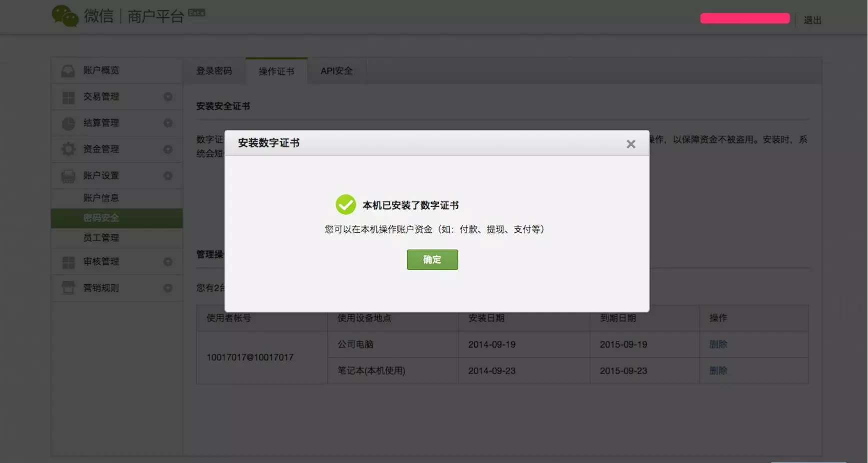Click the 账户概览 inbox icon
The height and width of the screenshot is (463, 868).
68,71
